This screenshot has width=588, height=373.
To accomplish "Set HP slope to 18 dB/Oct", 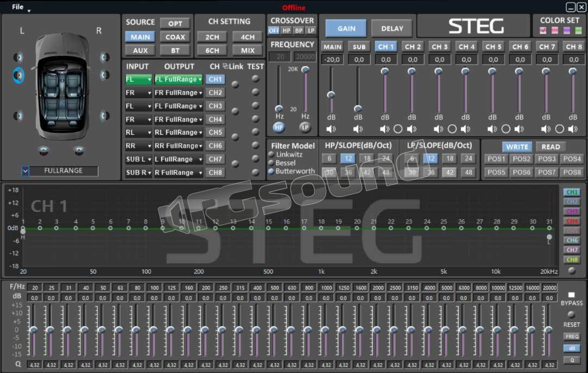I will pos(367,159).
